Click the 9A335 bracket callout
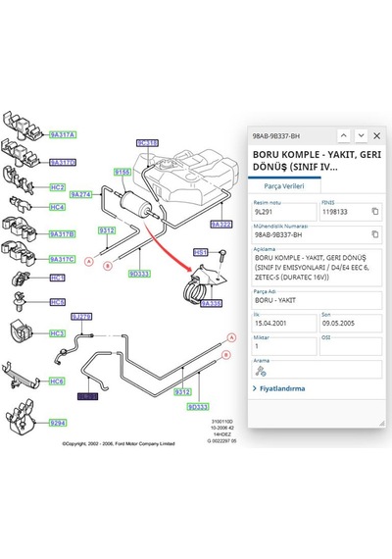Image resolution: width=392 pixels, height=559 pixels. 211,303
